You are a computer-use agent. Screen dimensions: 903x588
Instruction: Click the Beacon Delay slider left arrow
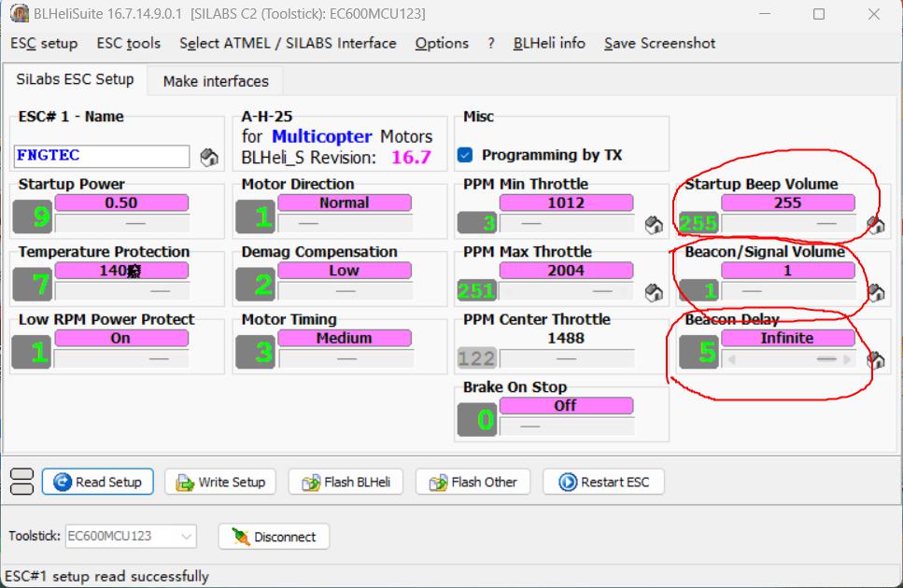(731, 359)
